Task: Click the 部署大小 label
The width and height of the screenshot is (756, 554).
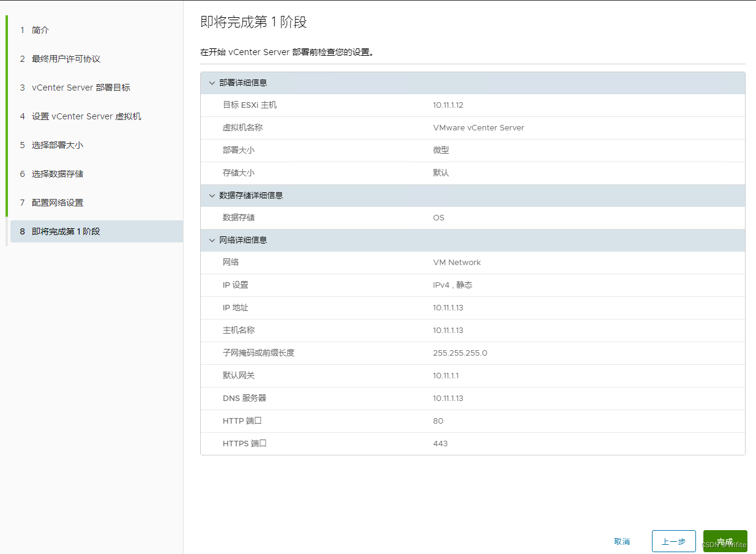Action: (x=239, y=151)
